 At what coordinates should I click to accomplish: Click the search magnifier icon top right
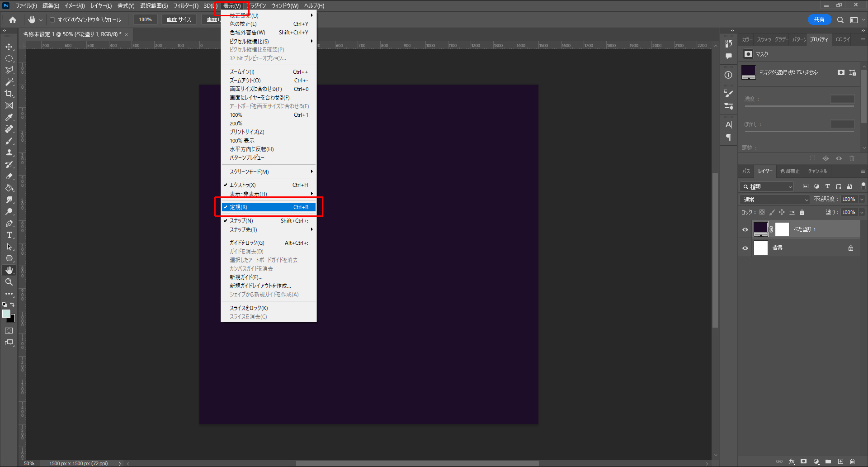coord(840,20)
